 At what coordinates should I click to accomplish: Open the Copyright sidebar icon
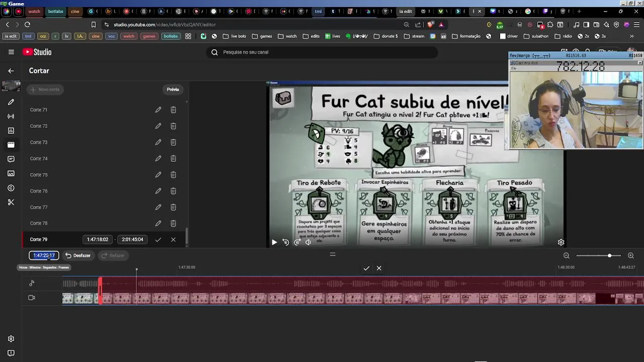pyautogui.click(x=11, y=188)
